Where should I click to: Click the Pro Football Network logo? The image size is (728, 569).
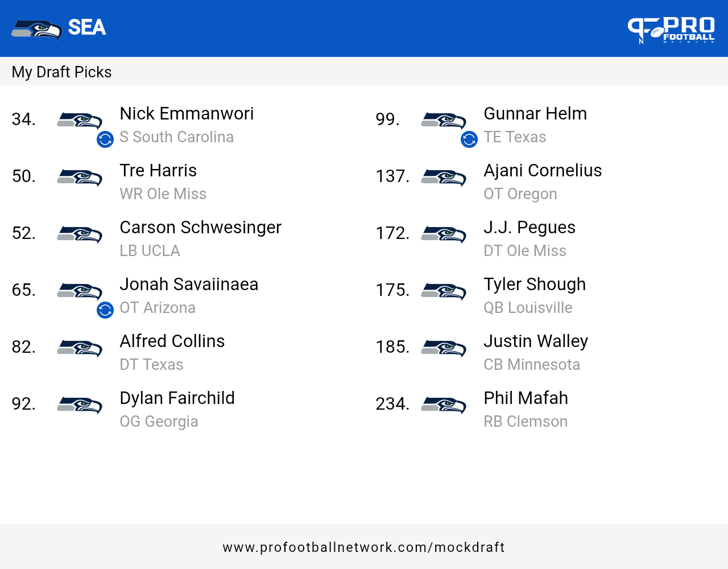[671, 30]
